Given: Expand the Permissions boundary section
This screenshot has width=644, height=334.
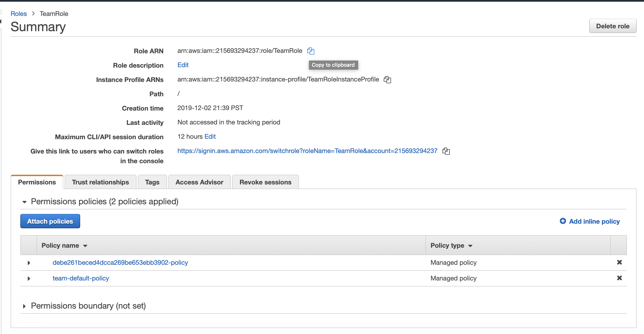Looking at the screenshot, I should pyautogui.click(x=24, y=306).
